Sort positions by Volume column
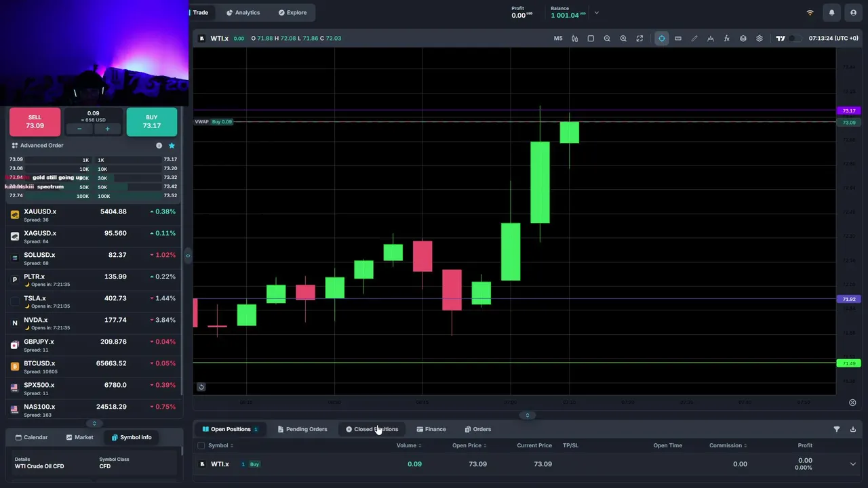 (409, 445)
